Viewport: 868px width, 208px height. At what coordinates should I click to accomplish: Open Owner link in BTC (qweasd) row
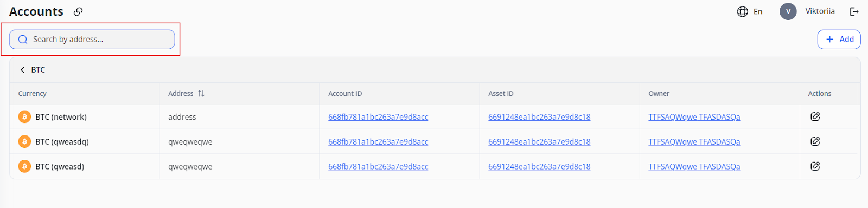point(694,167)
